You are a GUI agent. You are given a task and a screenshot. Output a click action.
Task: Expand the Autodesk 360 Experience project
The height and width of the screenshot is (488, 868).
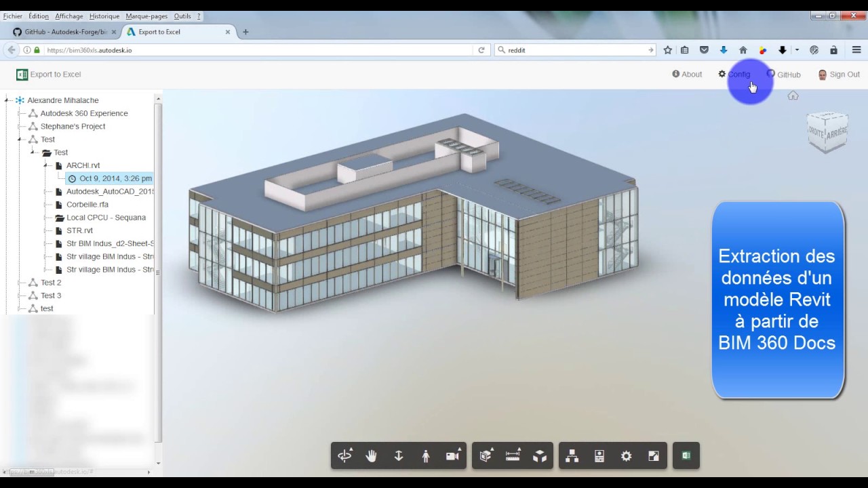20,113
